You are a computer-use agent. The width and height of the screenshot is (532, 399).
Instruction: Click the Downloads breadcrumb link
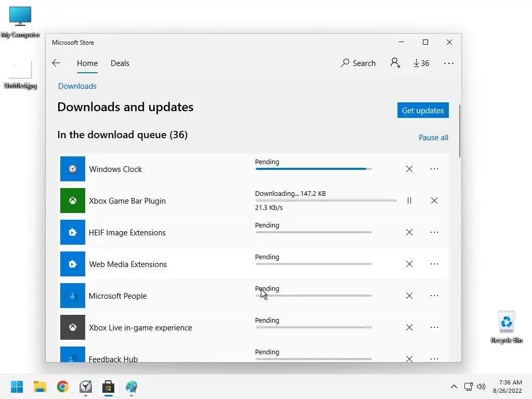77,86
